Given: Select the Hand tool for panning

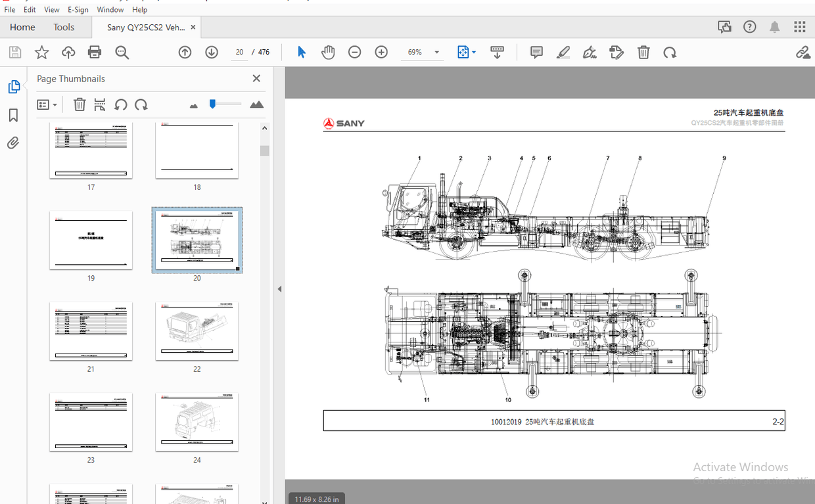Looking at the screenshot, I should (x=328, y=52).
